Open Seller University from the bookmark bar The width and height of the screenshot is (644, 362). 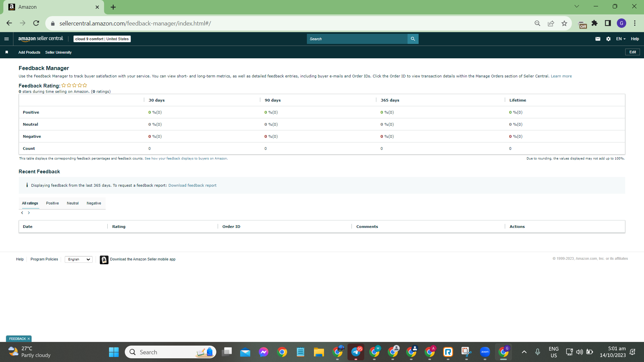click(x=58, y=52)
